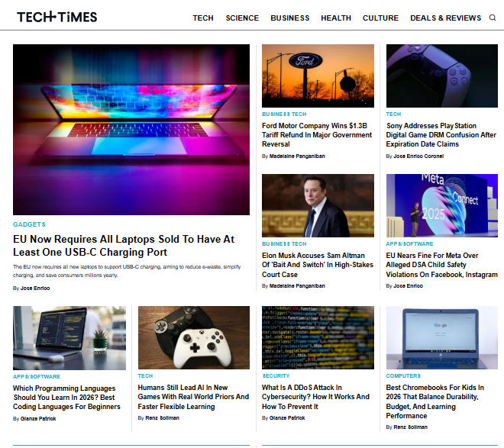
Task: Open the BUSINESS menu item
Action: (289, 18)
